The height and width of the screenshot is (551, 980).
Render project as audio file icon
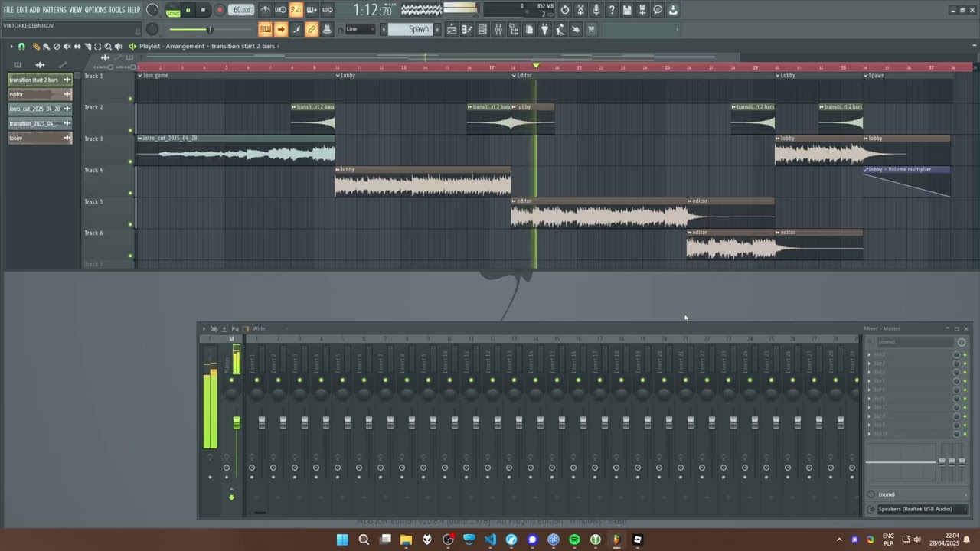[642, 10]
